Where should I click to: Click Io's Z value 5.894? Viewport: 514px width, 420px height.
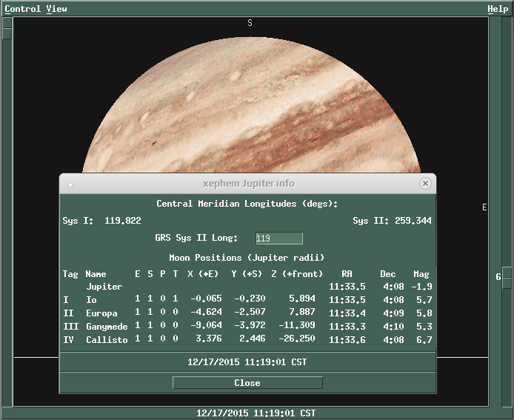302,299
